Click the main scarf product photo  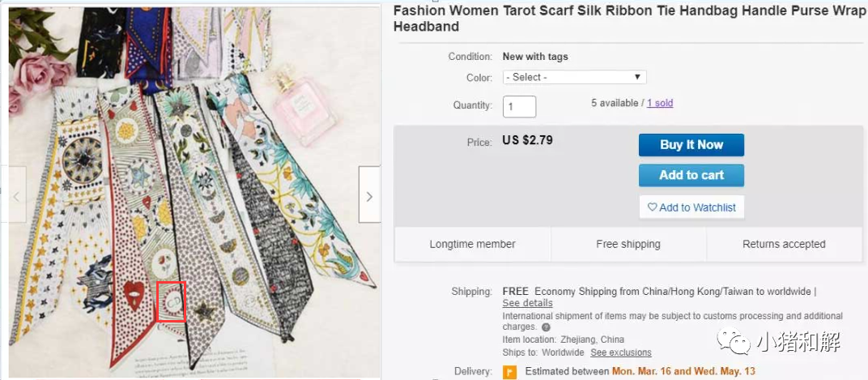coord(194,193)
